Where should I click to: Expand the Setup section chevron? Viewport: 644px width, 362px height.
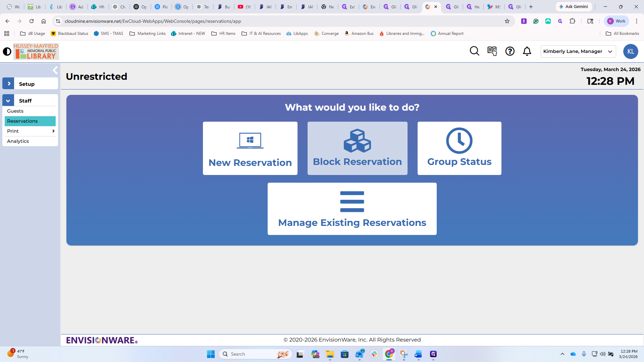[8, 83]
